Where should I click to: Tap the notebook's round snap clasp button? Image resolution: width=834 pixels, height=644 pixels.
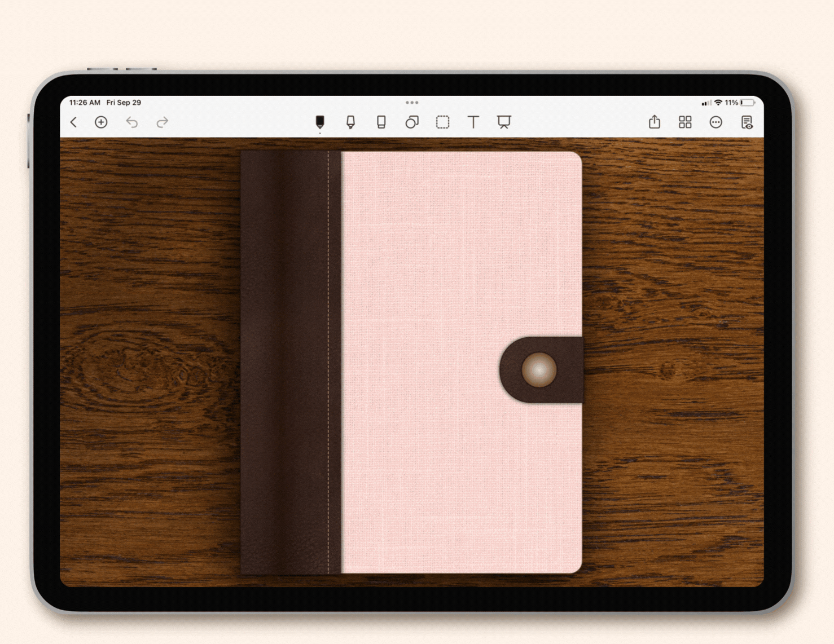(x=539, y=370)
